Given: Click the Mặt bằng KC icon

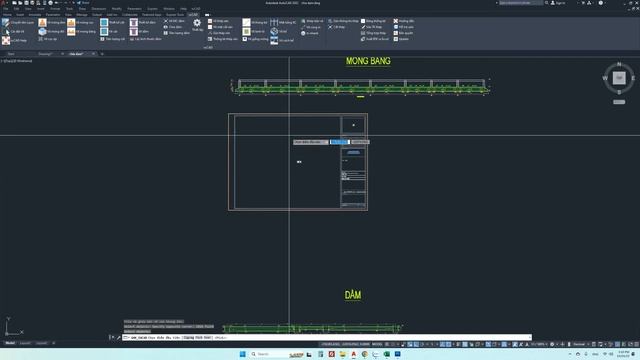Looking at the screenshot, I should pyautogui.click(x=274, y=22).
